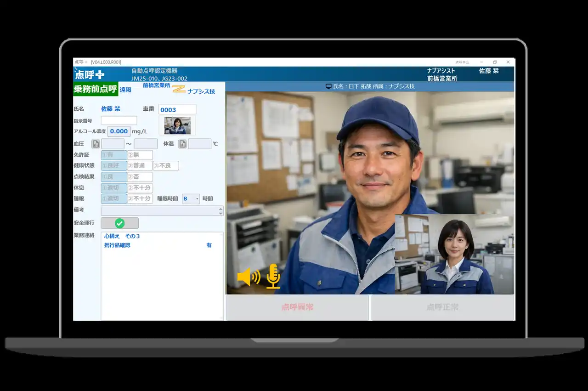The width and height of the screenshot is (588, 391).
Task: Click the green checkmark in 安全運行
Action: (119, 223)
